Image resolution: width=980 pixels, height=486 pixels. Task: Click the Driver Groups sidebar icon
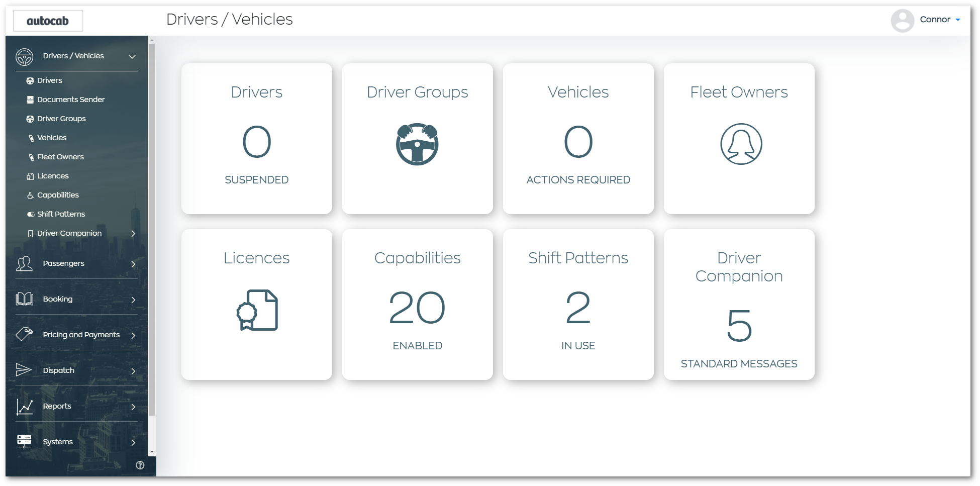[x=30, y=119]
